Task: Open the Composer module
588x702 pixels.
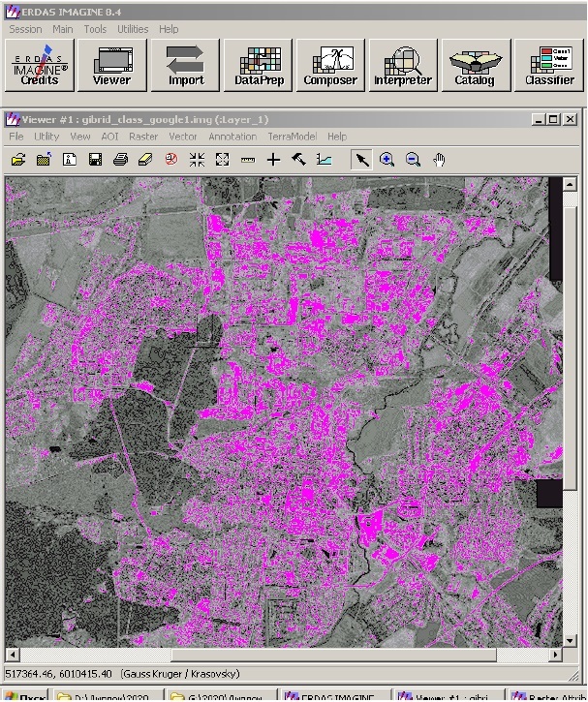Action: pyautogui.click(x=330, y=66)
